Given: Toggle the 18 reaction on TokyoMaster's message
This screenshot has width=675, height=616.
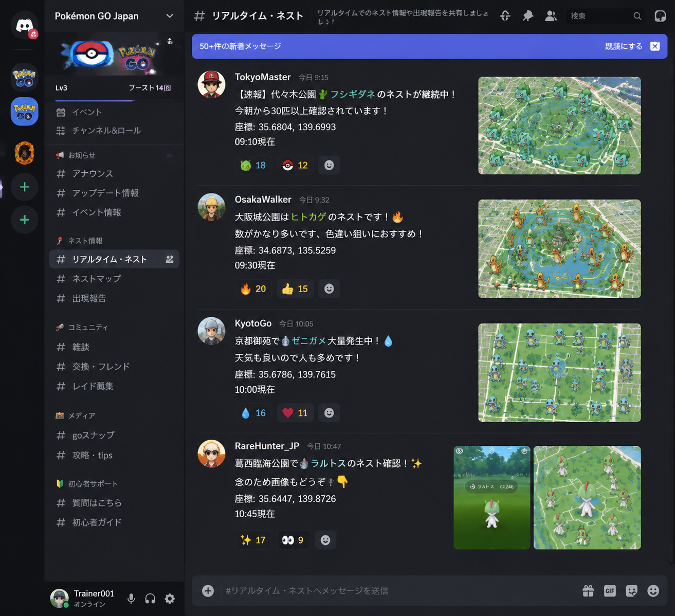Looking at the screenshot, I should (x=253, y=165).
